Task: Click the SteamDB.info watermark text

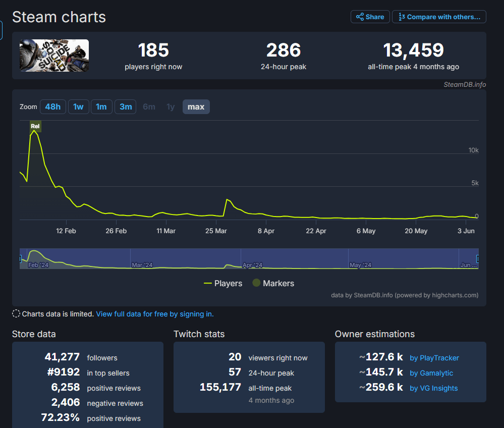Action: point(465,84)
